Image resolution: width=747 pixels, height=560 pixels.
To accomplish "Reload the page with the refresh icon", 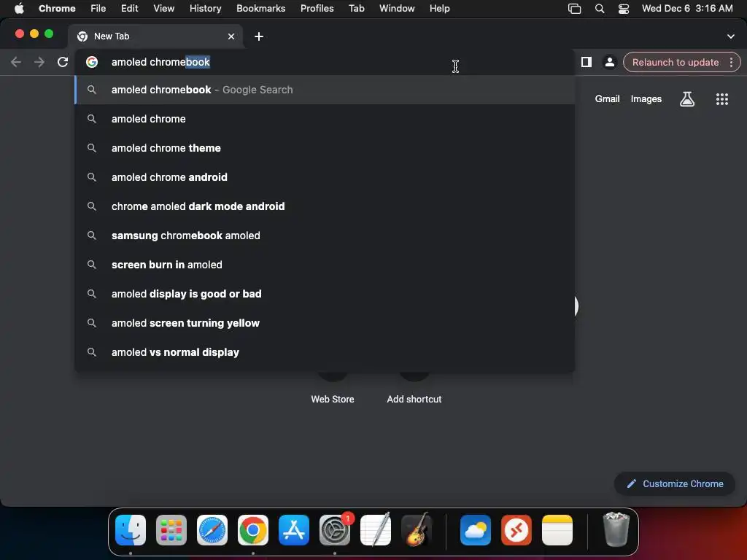I will click(x=63, y=63).
